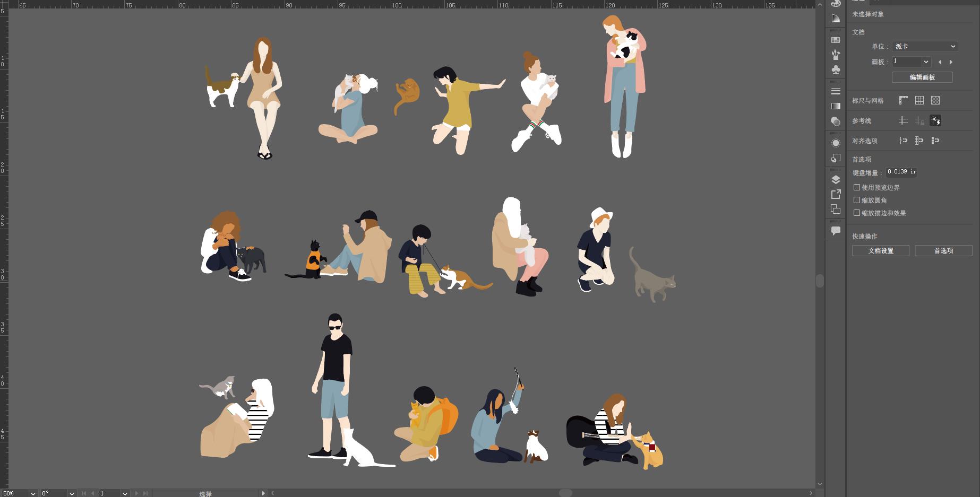Toggle show grid icon
This screenshot has width=980, height=497.
pyautogui.click(x=919, y=100)
